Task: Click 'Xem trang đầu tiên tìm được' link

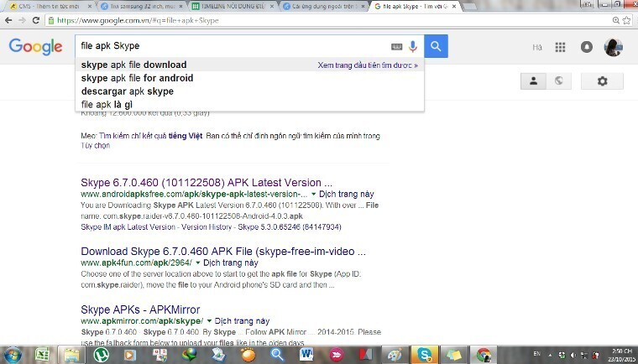Action: (x=368, y=65)
